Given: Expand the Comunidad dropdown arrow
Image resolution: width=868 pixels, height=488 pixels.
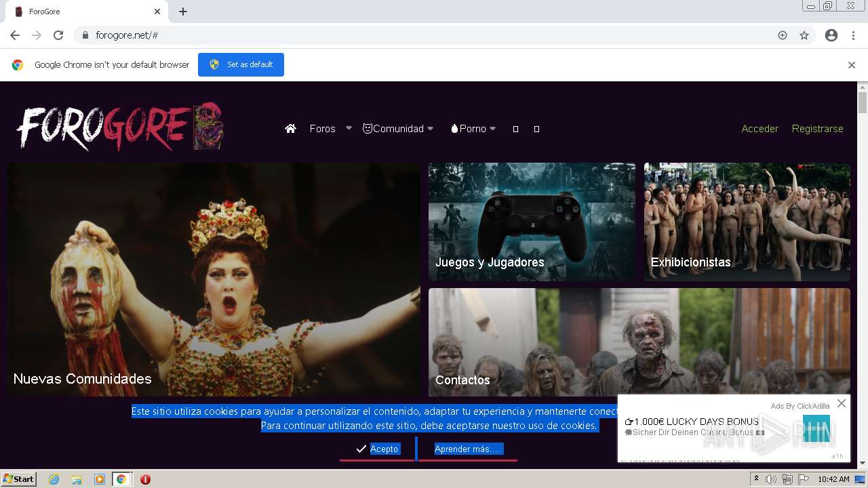Looking at the screenshot, I should point(430,128).
